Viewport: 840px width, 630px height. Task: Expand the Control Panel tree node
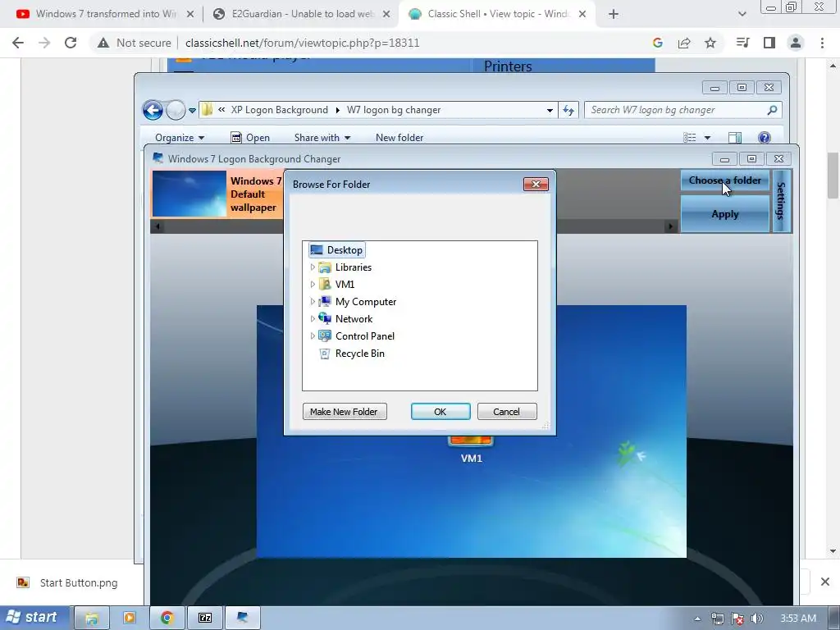[313, 336]
